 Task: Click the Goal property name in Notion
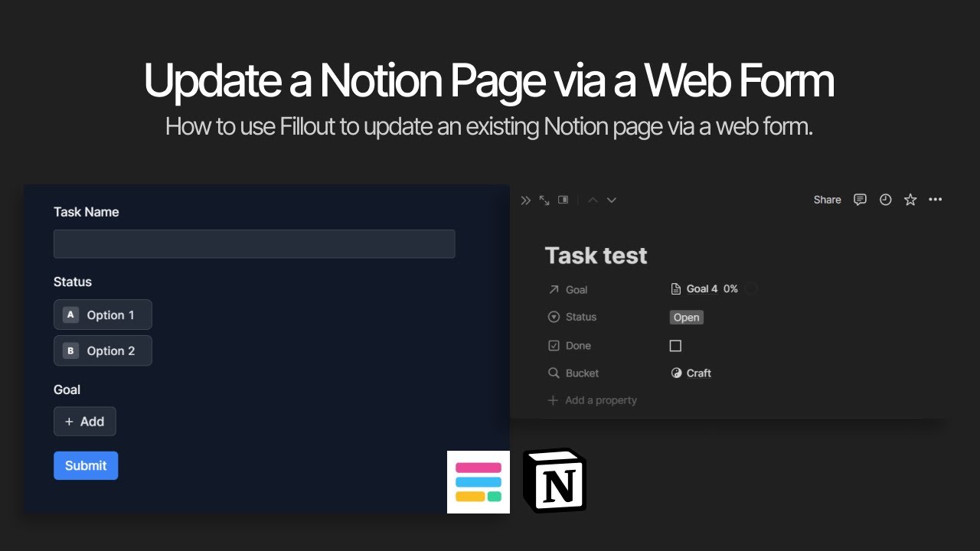[x=577, y=290]
